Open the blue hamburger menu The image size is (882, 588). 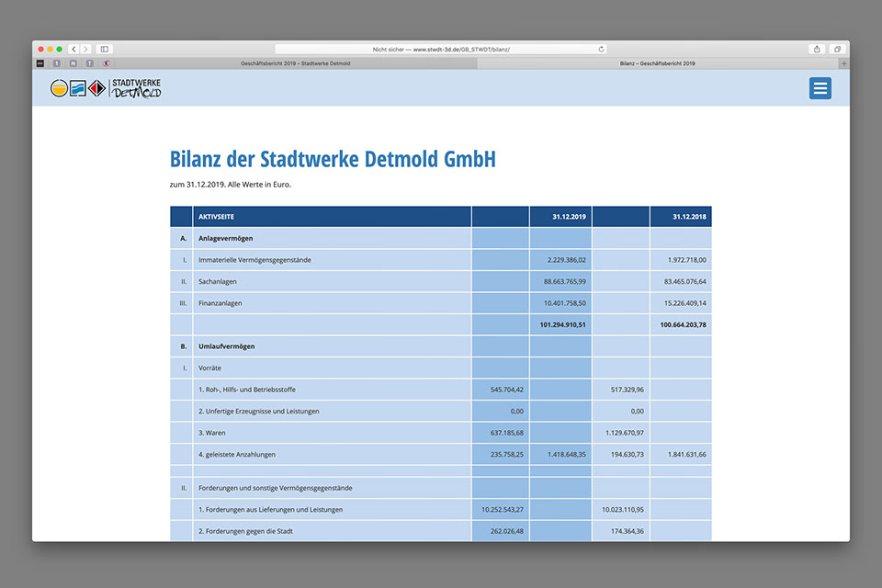tap(820, 88)
